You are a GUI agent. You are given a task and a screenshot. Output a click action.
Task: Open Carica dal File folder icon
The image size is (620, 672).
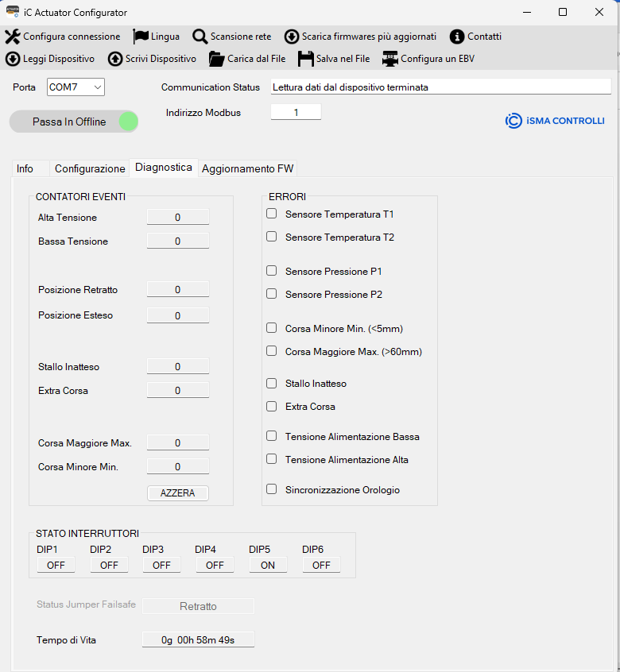coord(216,59)
